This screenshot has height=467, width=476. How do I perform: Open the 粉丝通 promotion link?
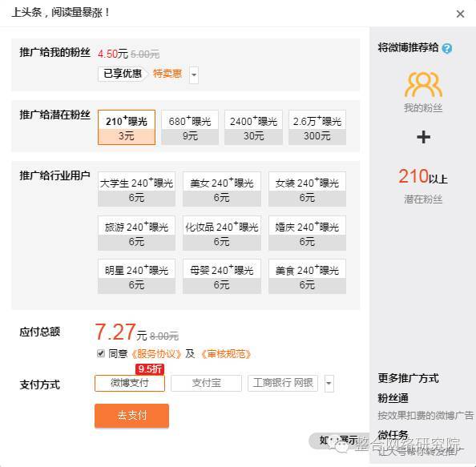tap(393, 398)
